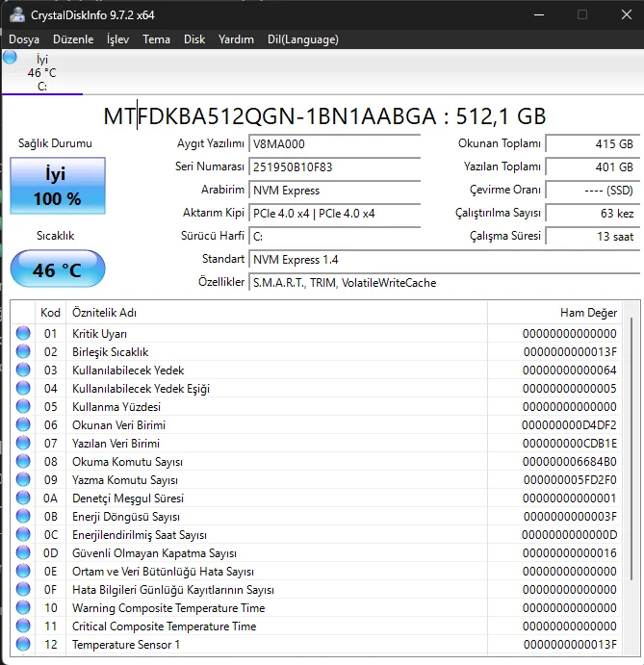Open the Dosya menu
The width and height of the screenshot is (644, 665).
[24, 39]
